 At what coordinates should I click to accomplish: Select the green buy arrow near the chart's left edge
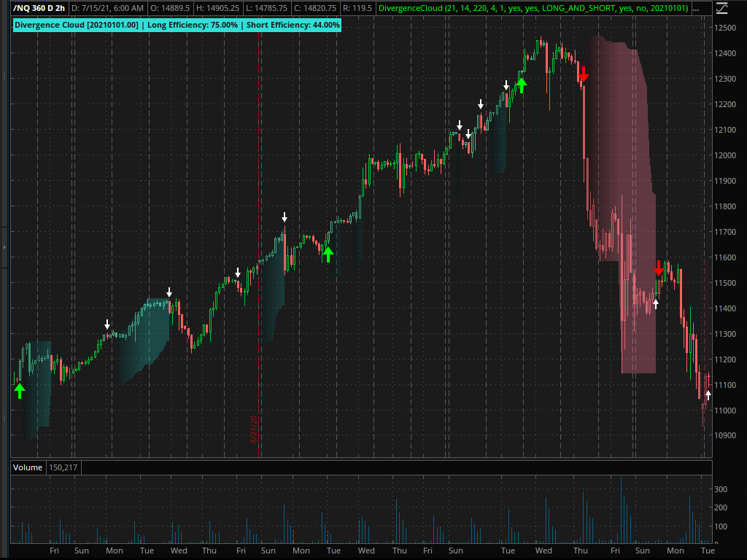(20, 390)
